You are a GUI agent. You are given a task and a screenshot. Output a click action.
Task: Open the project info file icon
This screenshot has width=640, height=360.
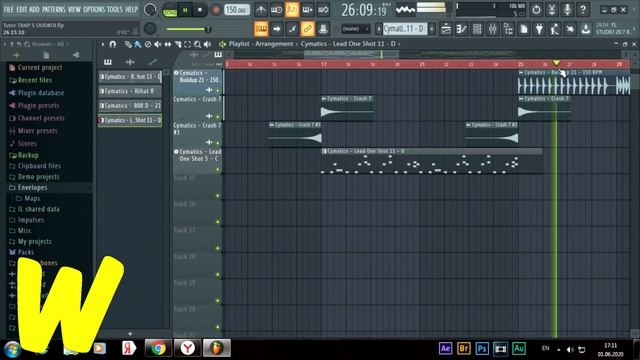[x=524, y=29]
